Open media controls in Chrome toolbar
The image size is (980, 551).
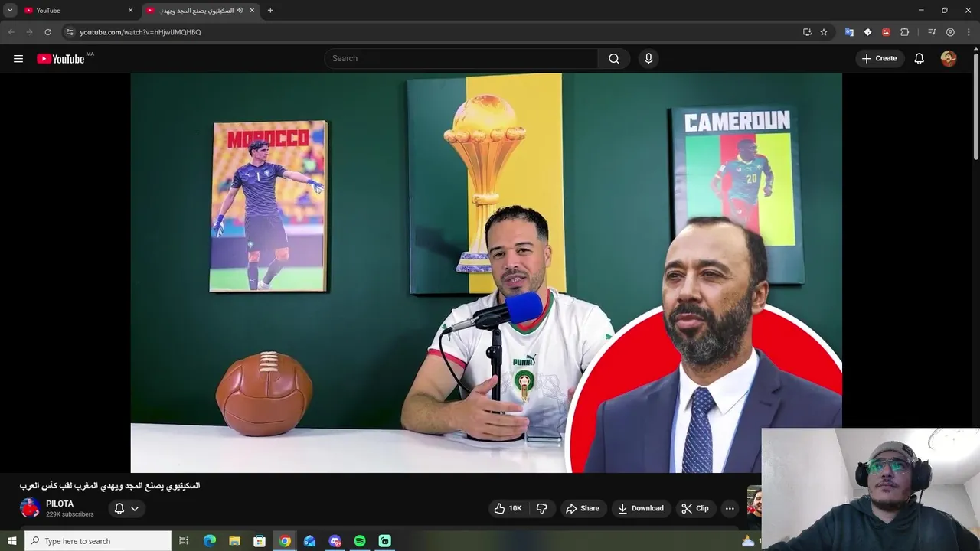(932, 32)
